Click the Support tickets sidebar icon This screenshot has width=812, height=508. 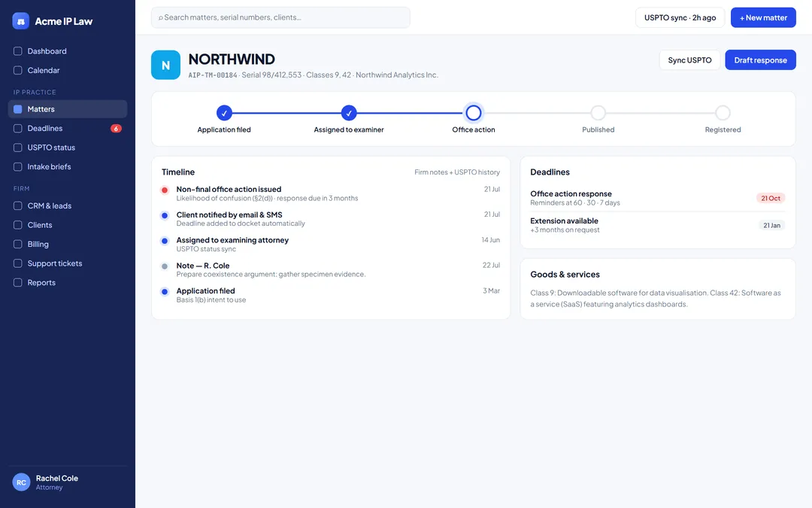(x=17, y=263)
